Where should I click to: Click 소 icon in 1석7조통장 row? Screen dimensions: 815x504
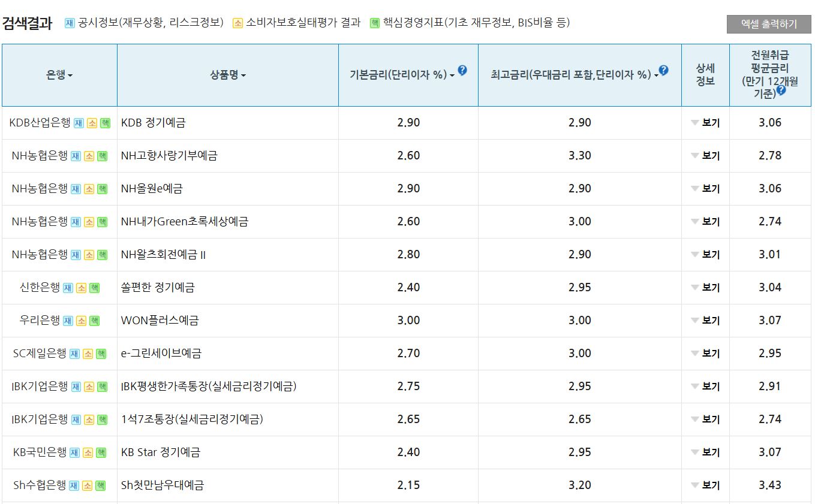click(x=89, y=420)
